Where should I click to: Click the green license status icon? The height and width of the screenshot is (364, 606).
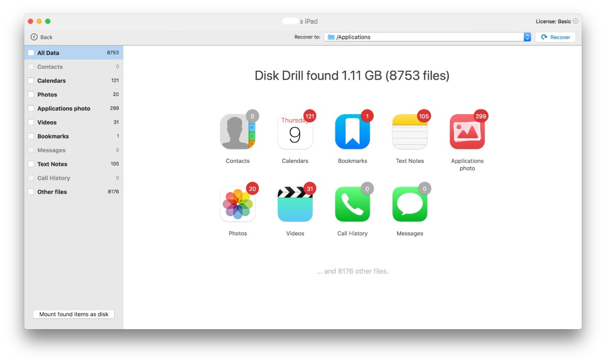click(x=576, y=21)
